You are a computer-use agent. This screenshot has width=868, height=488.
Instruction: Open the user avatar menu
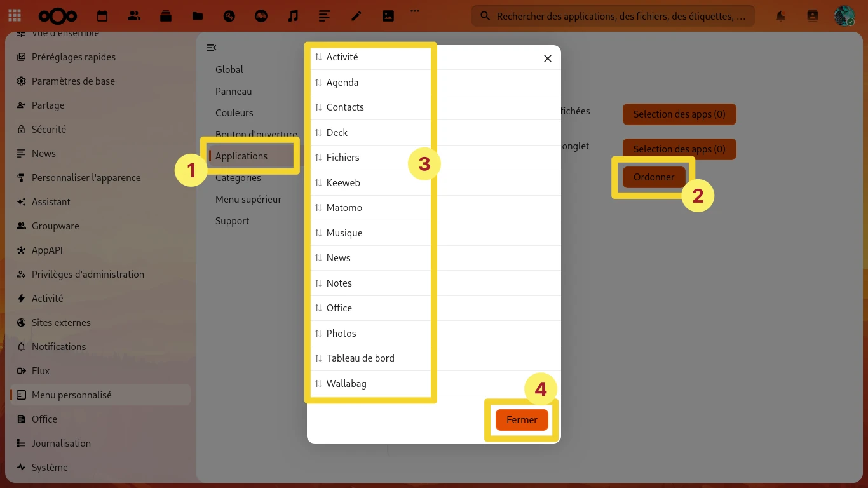click(x=844, y=16)
